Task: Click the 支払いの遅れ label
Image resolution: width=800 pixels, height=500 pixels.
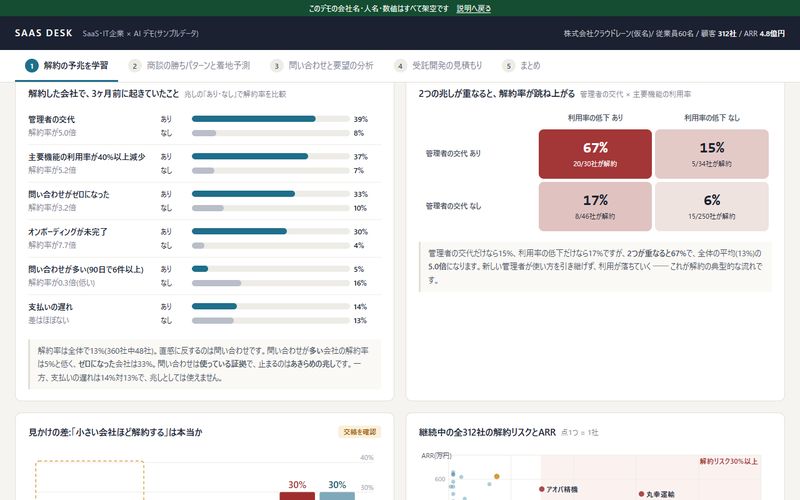Action: point(51,307)
